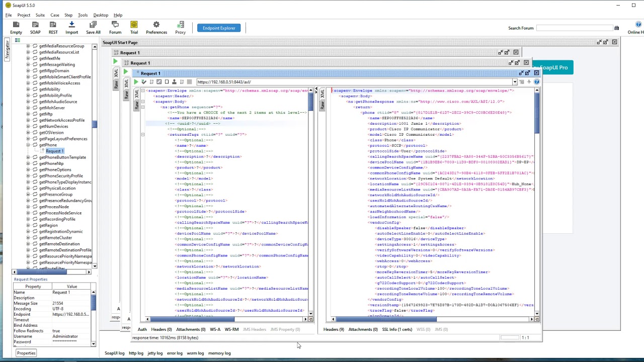
Task: Undock the front Request 1 window
Action: pyautogui.click(x=521, y=73)
